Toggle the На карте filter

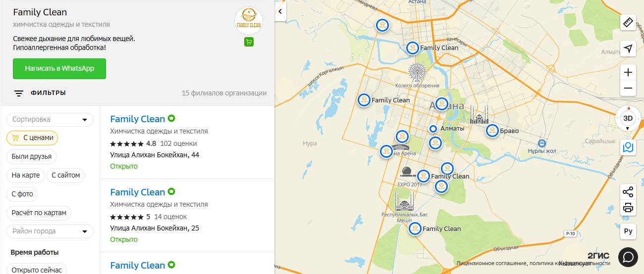coord(26,175)
